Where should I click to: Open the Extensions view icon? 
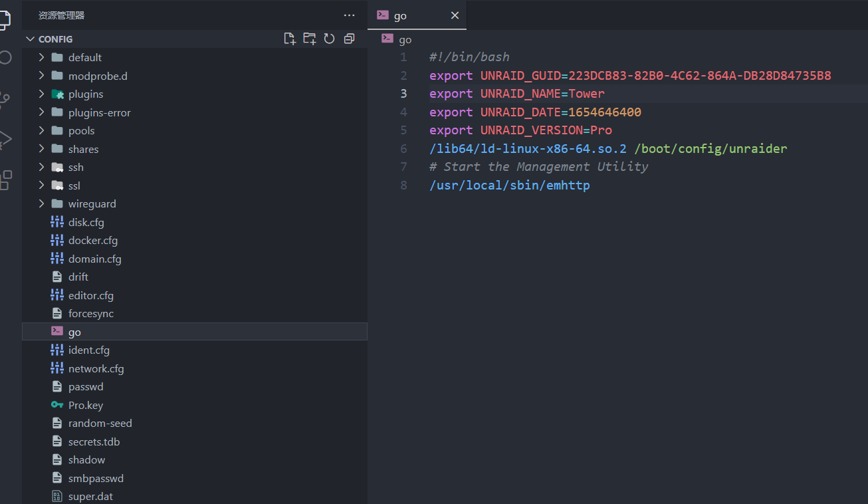pyautogui.click(x=5, y=180)
